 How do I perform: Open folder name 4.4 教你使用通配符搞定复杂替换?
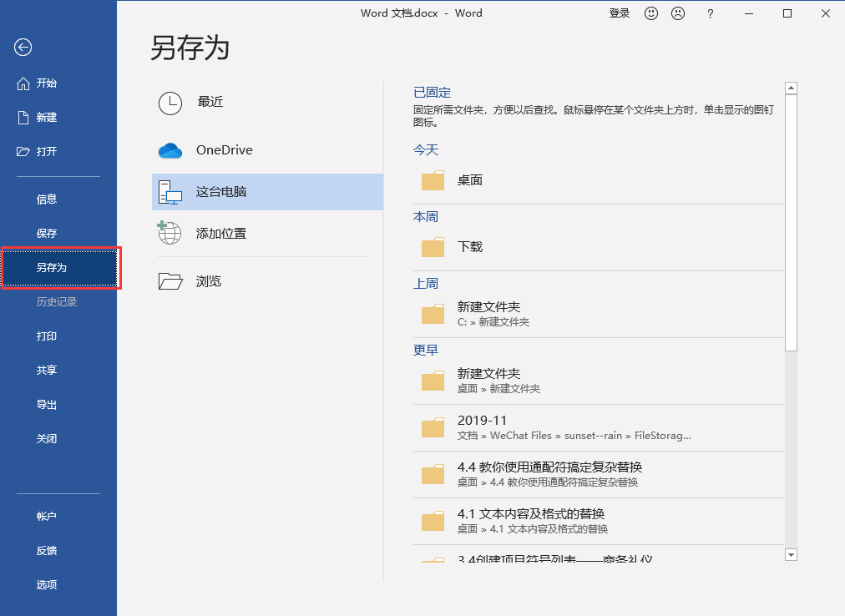click(x=549, y=467)
